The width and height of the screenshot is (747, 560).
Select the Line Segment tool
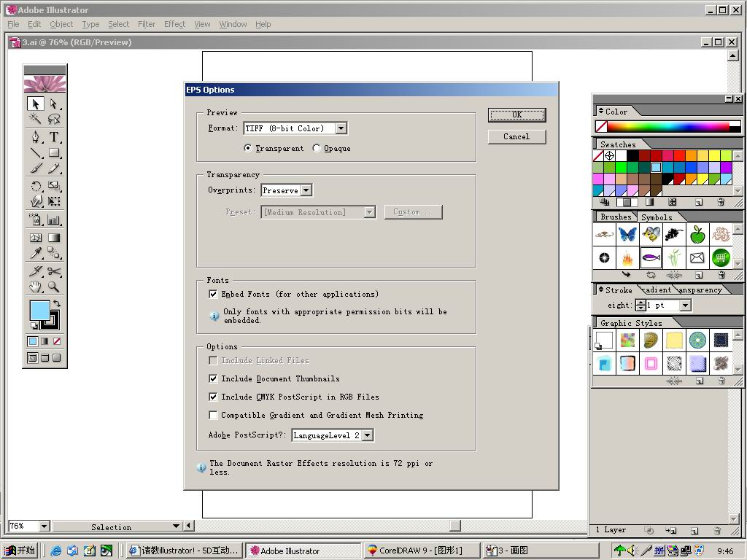(x=35, y=152)
